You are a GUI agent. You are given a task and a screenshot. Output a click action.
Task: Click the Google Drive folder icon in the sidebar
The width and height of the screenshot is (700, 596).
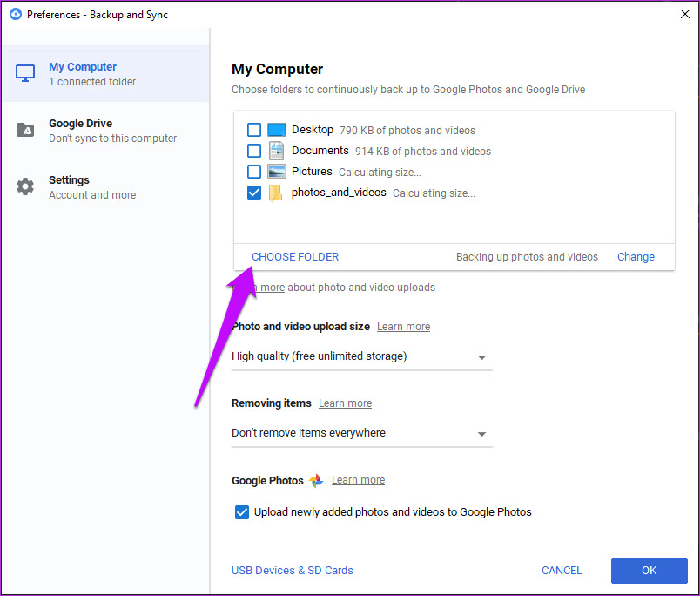25,130
